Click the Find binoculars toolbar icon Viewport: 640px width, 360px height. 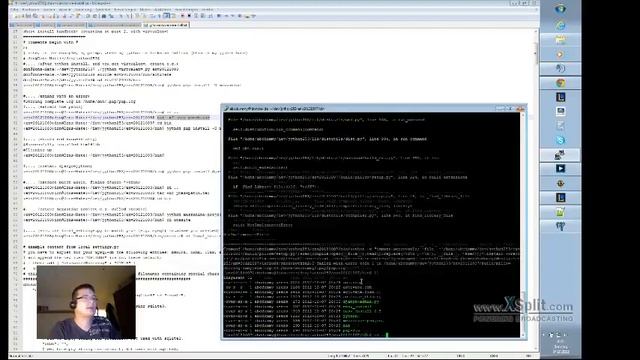pos(103,16)
